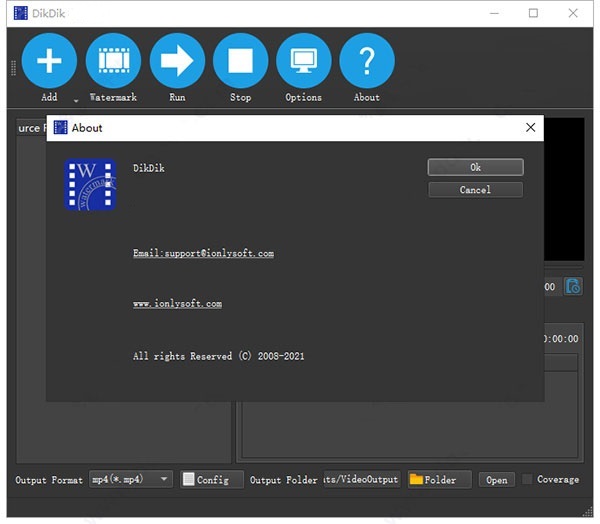Click Cancel in the About dialog
This screenshot has width=600, height=524.
pos(476,190)
